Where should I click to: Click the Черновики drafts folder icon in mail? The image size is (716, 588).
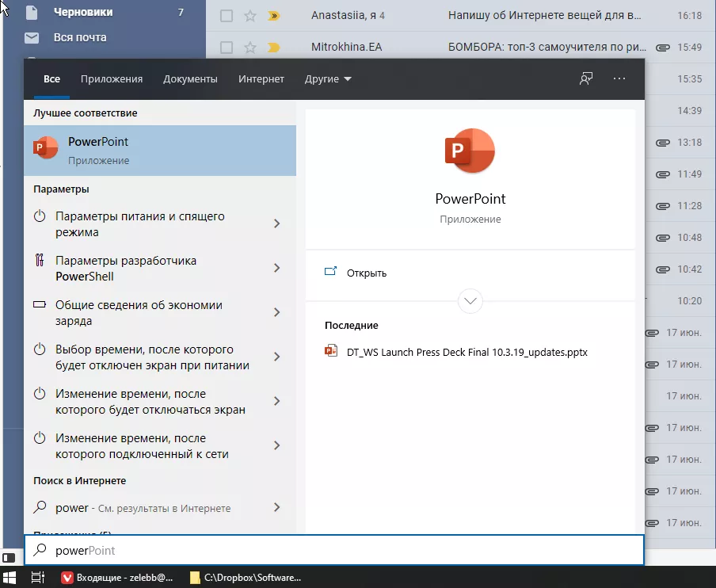pos(32,13)
